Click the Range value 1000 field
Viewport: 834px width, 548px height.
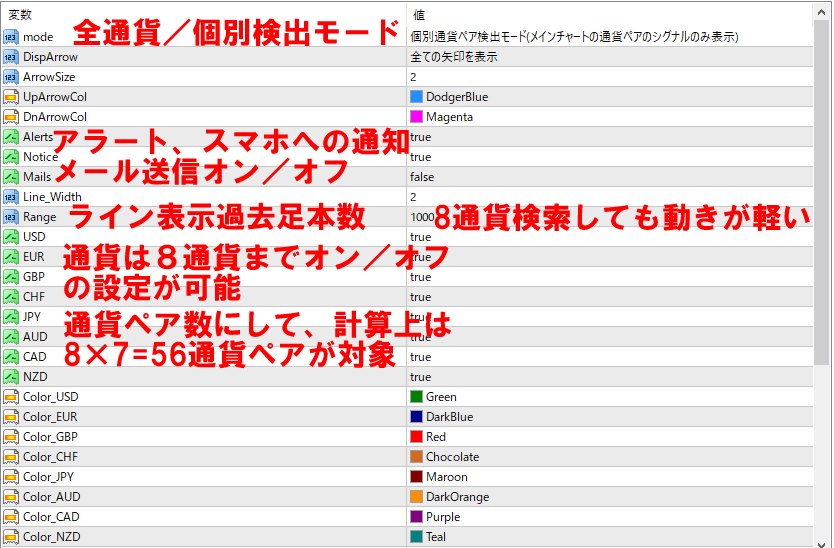tap(610, 217)
